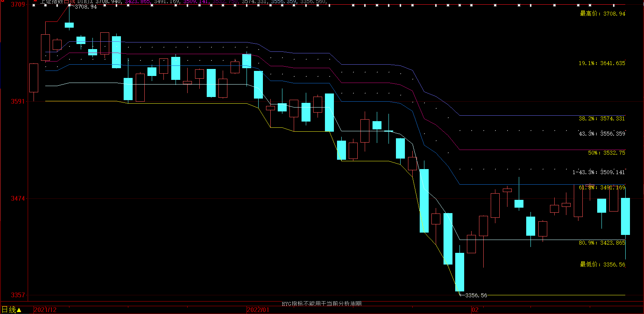Select the 50%: 3532.75 level label
The height and width of the screenshot is (314, 644).
click(607, 153)
